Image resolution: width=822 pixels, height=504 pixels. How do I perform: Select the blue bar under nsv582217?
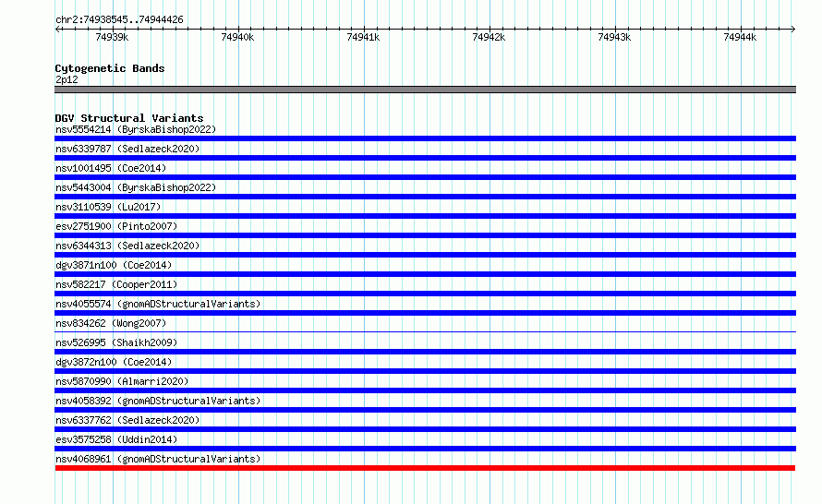(x=425, y=294)
